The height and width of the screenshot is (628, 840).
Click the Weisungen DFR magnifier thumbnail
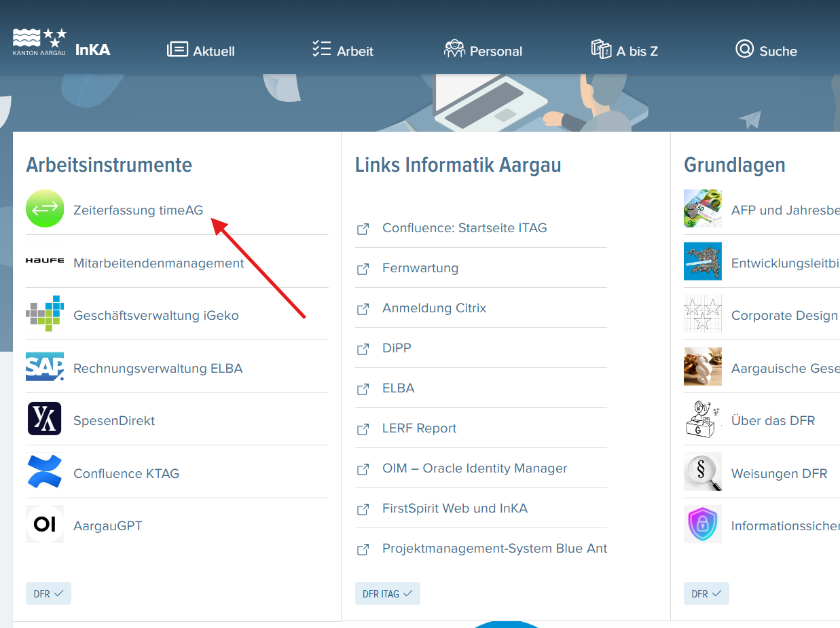[x=703, y=471]
